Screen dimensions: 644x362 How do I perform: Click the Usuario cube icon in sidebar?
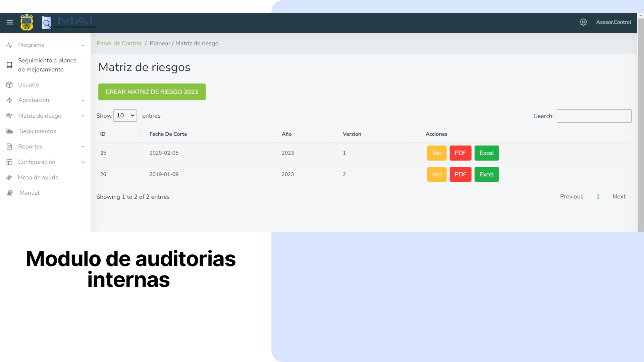click(9, 85)
